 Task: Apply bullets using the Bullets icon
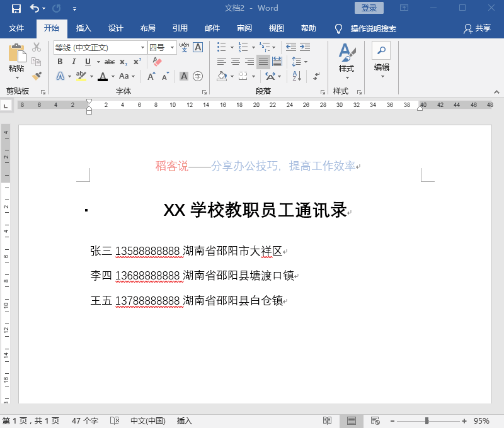tap(222, 47)
